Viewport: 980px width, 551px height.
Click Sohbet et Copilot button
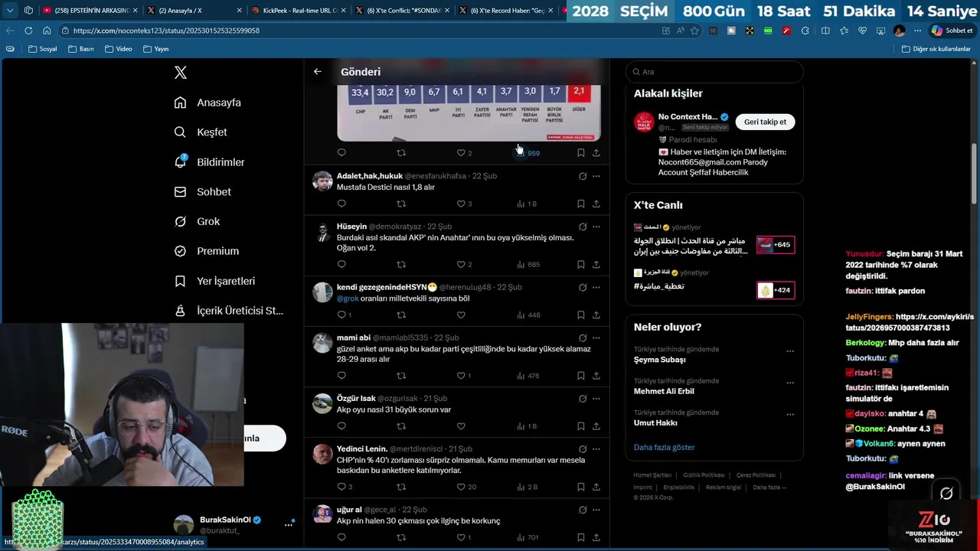click(x=952, y=31)
